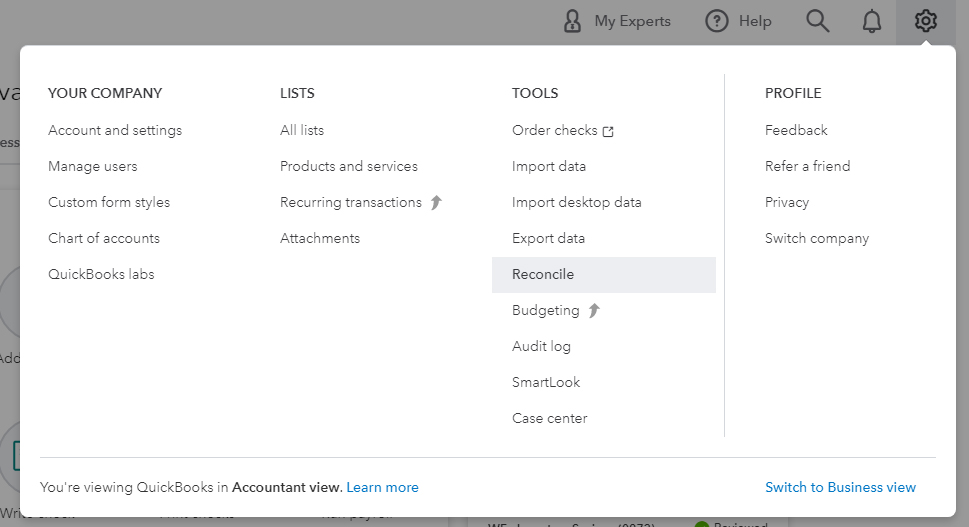Screen dimensions: 969x527
Task: Click Switch to Business view
Action: tap(840, 487)
